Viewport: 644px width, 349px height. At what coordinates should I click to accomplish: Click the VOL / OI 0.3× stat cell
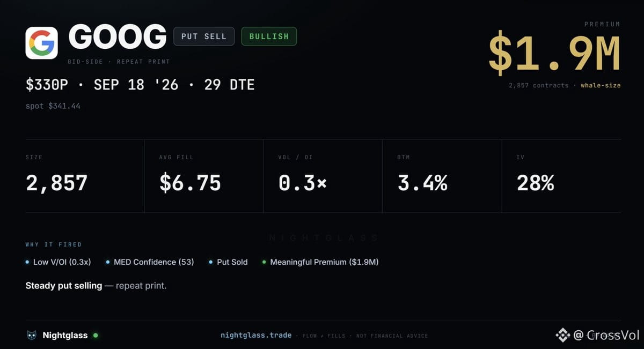click(323, 176)
